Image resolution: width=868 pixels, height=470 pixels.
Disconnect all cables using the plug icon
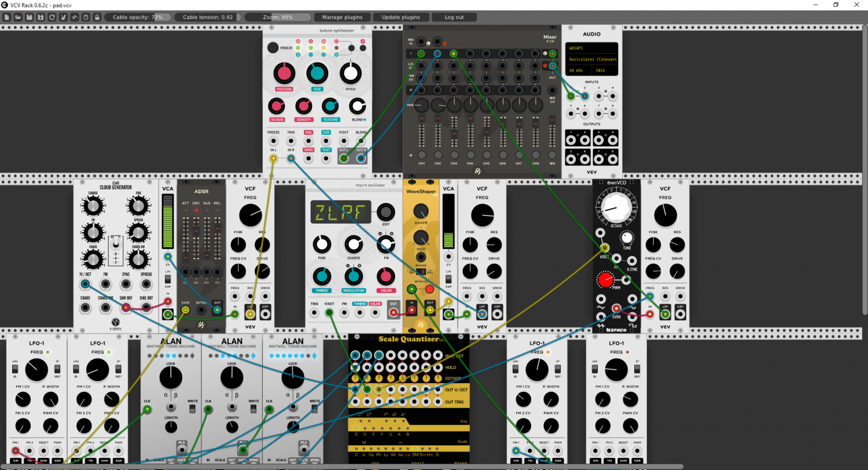(63, 17)
